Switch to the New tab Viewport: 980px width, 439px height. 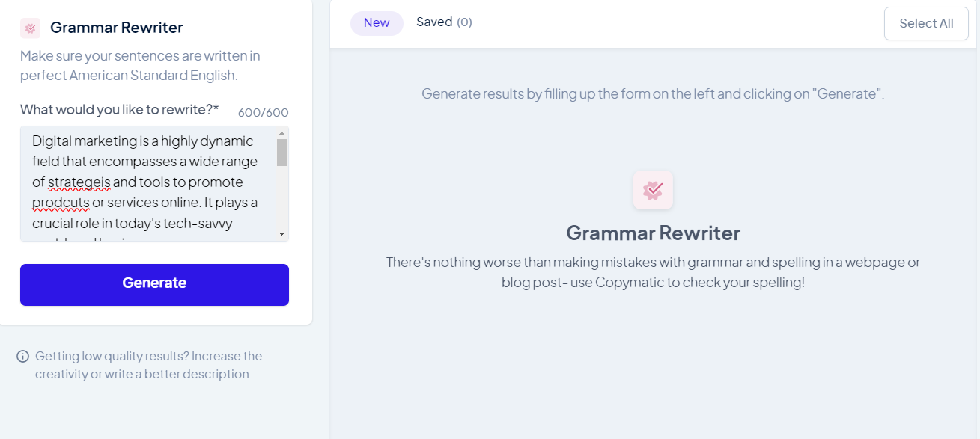[x=377, y=23]
